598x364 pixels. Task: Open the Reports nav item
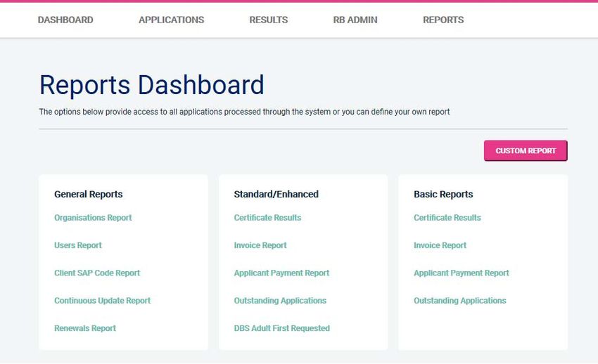pyautogui.click(x=443, y=20)
